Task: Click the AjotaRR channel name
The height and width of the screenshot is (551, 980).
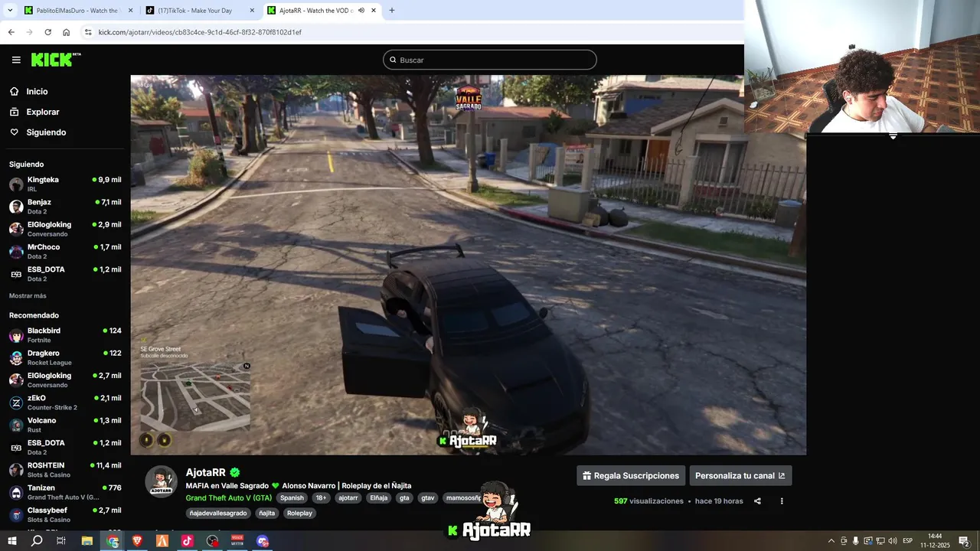Action: tap(206, 473)
